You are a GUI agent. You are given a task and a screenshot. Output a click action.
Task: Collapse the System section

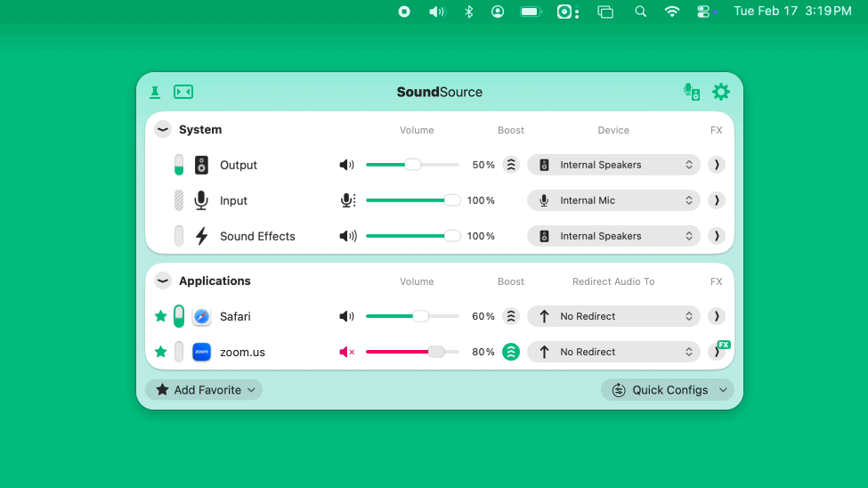[x=163, y=129]
